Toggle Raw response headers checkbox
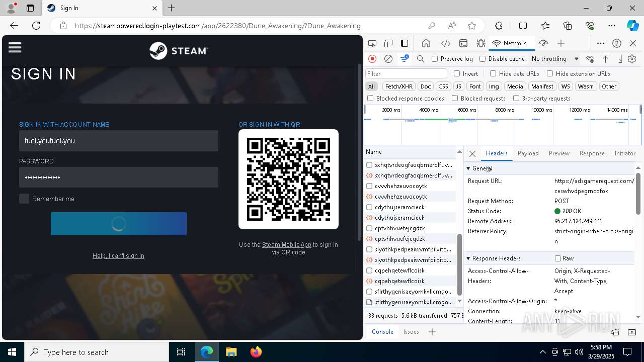Screen dimensions: 644x362 tap(558, 258)
